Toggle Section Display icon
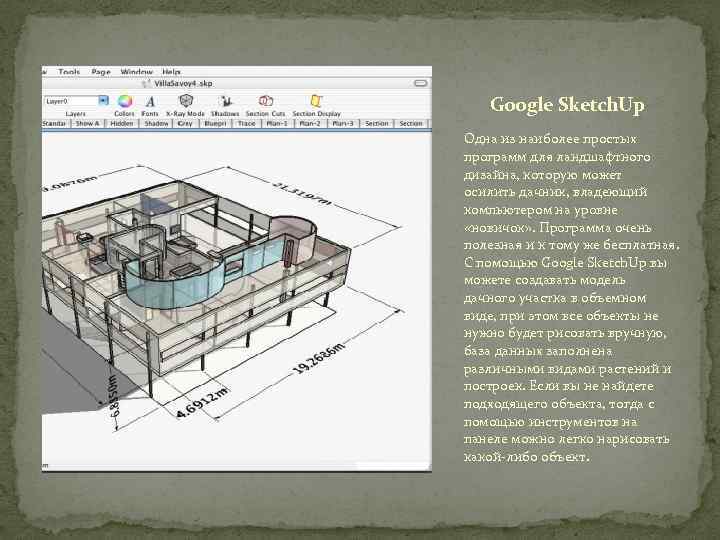The width and height of the screenshot is (720, 540). [x=316, y=101]
